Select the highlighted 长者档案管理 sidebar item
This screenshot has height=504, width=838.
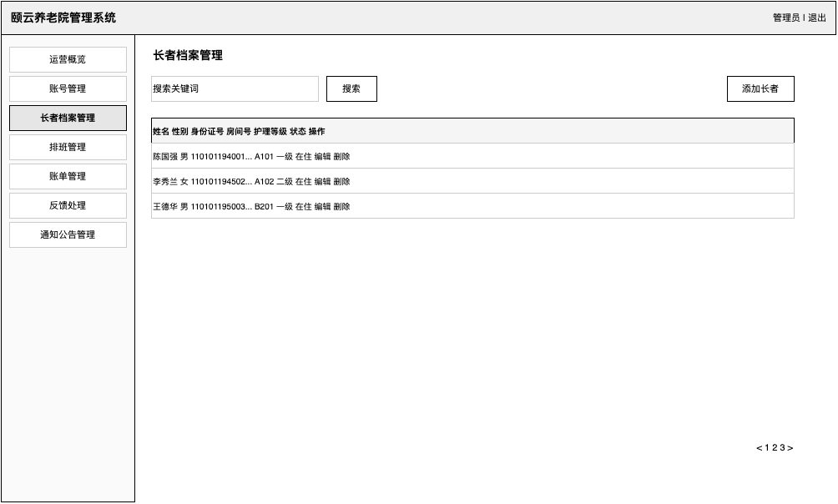coord(68,118)
